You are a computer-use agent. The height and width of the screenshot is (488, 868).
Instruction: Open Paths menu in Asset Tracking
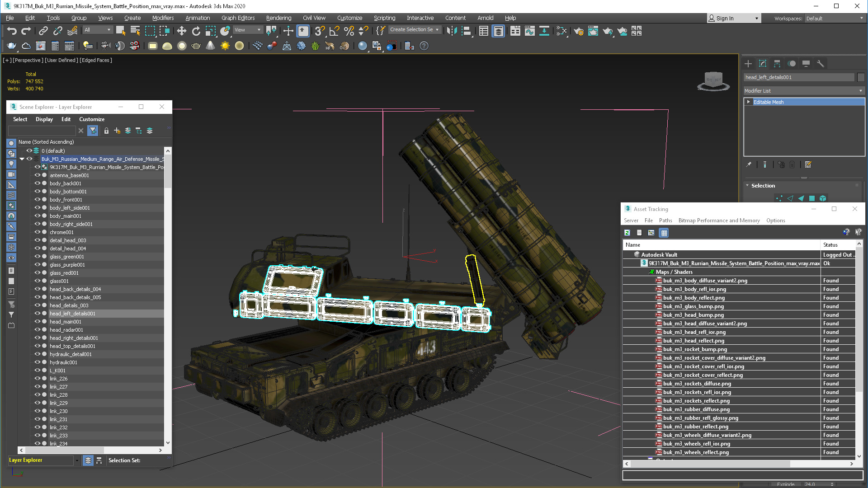tap(665, 221)
